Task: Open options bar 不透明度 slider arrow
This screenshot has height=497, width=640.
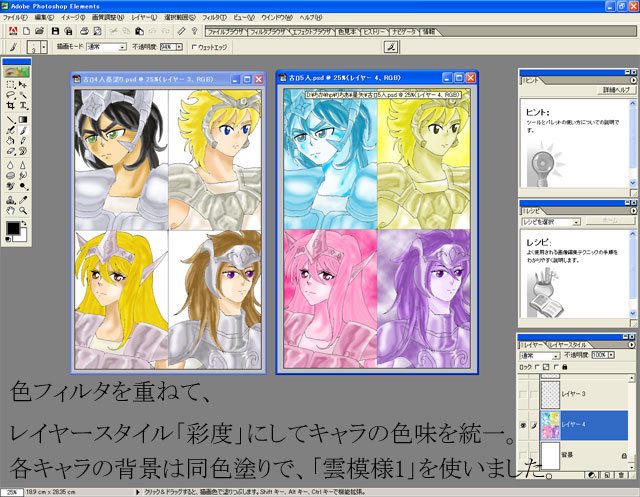Action: [x=179, y=47]
